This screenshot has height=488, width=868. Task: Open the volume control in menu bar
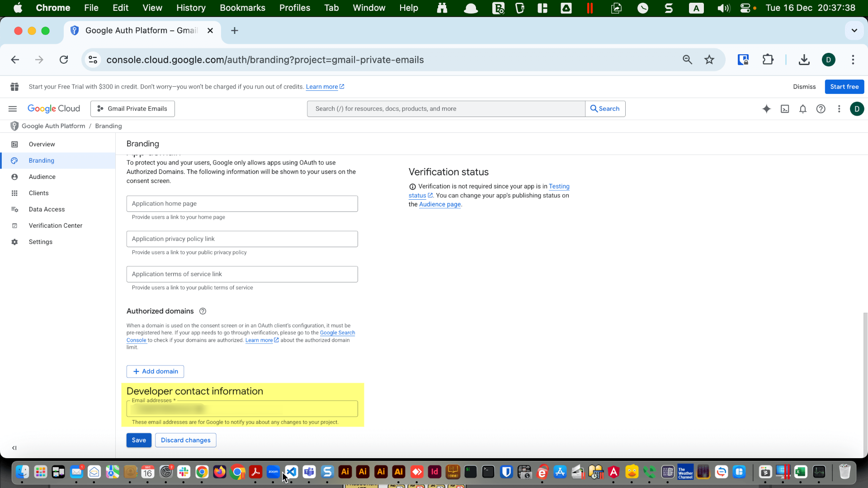click(x=723, y=8)
